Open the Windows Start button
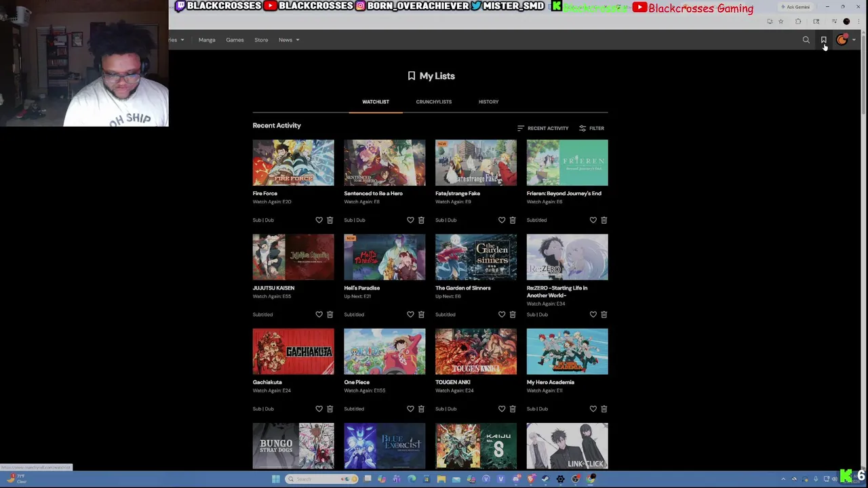This screenshot has height=488, width=868. click(x=275, y=479)
